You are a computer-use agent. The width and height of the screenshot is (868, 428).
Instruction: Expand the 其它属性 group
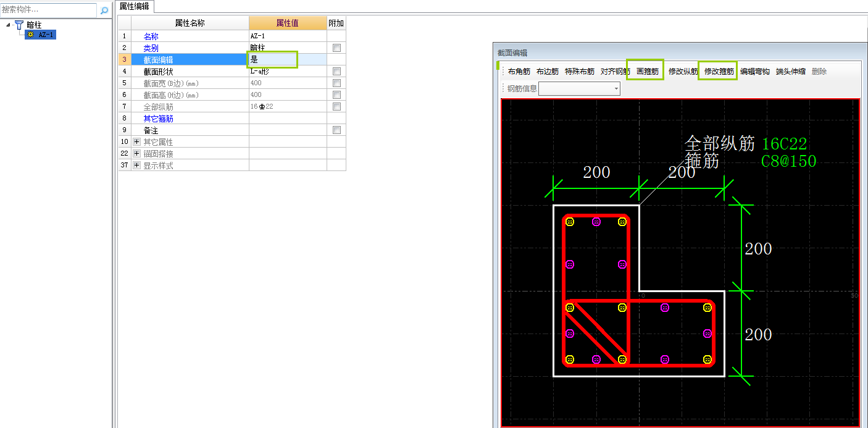click(136, 142)
